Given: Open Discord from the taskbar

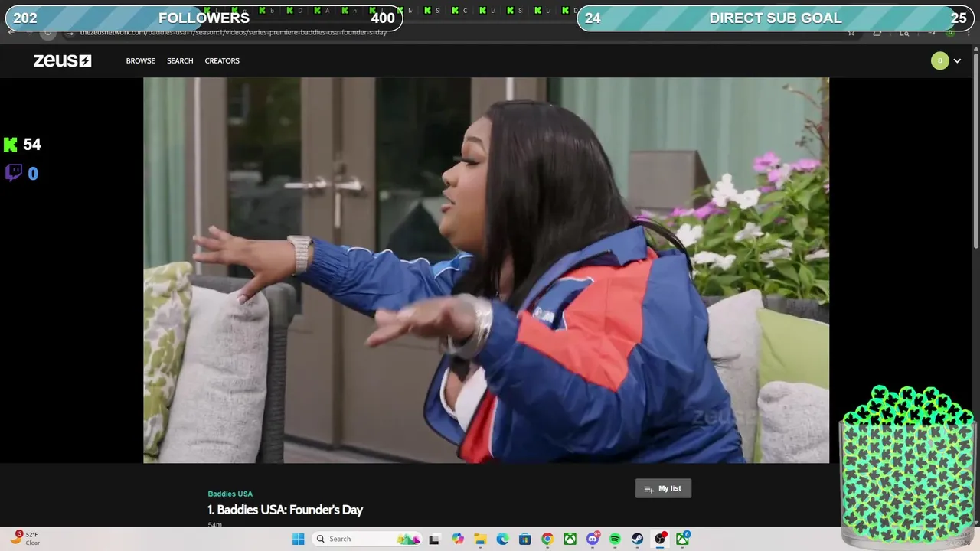Looking at the screenshot, I should (x=593, y=539).
